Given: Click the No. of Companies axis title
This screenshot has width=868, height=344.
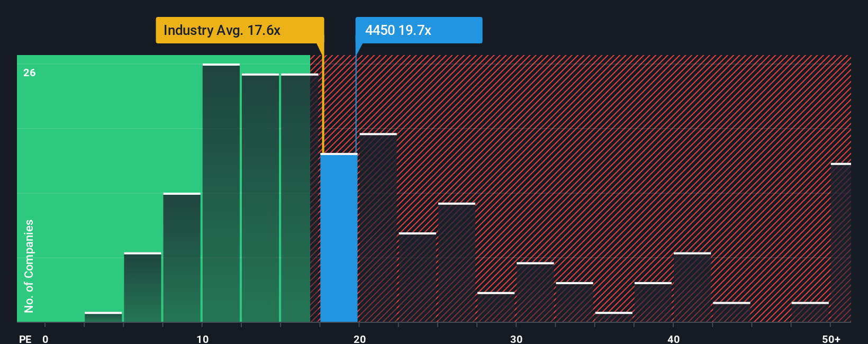Looking at the screenshot, I should click(x=29, y=266).
